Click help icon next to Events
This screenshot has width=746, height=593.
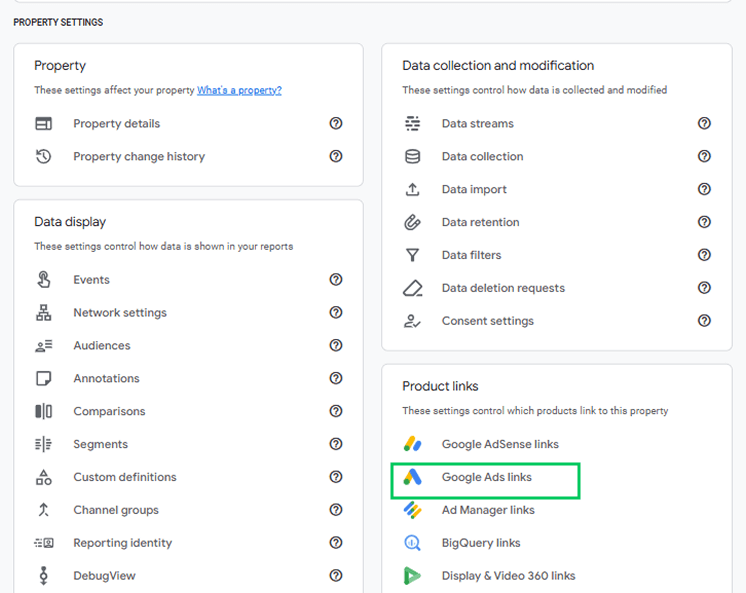[336, 279]
